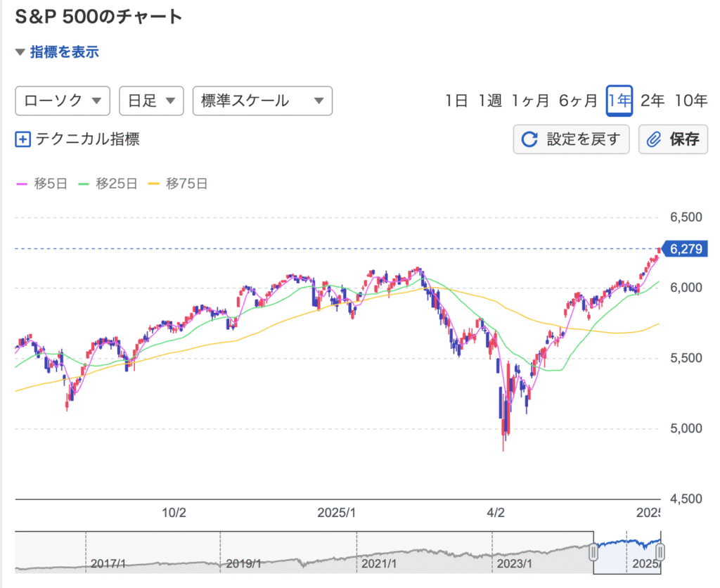
Task: Click the right range slider handle
Action: coord(660,552)
